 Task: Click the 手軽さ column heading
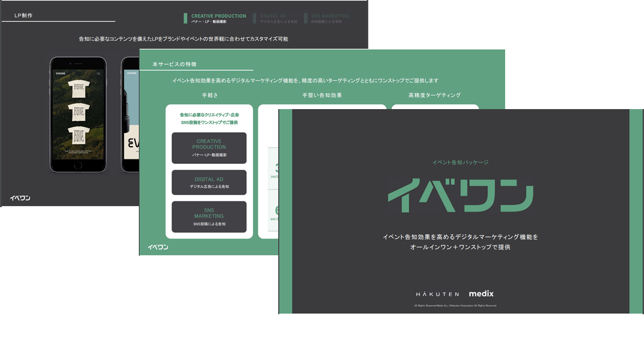210,95
